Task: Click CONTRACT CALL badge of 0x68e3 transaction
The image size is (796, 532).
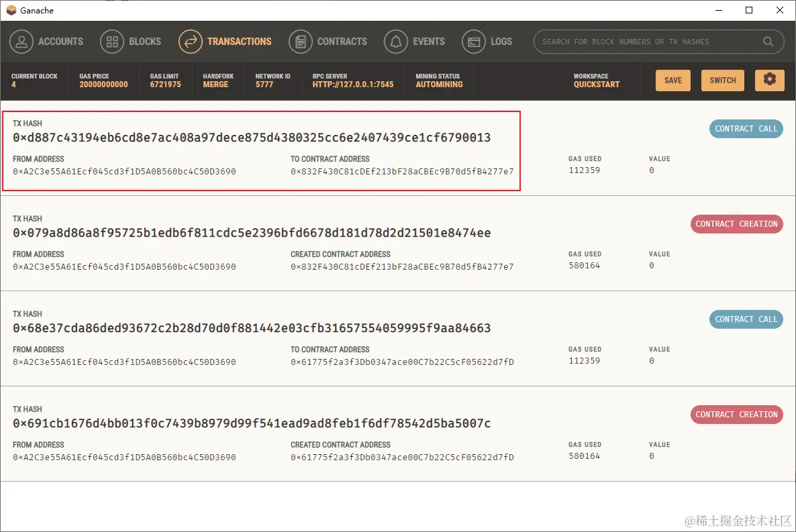Action: pos(746,319)
